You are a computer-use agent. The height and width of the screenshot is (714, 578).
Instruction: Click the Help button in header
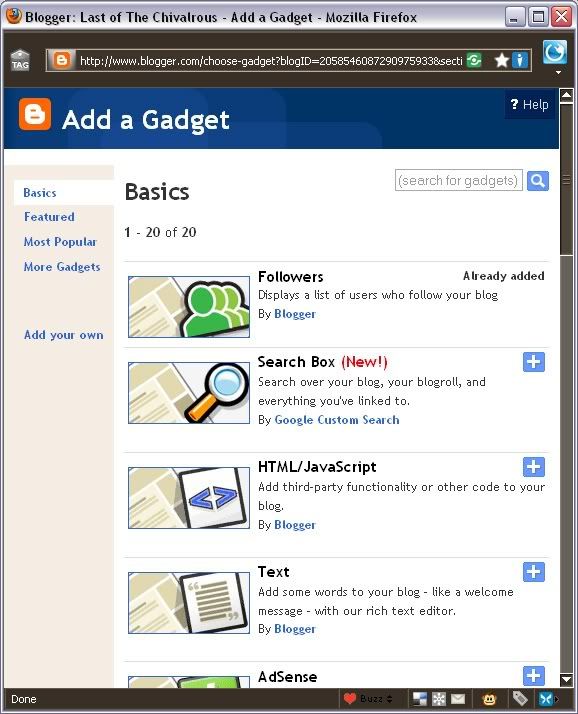[x=529, y=105]
